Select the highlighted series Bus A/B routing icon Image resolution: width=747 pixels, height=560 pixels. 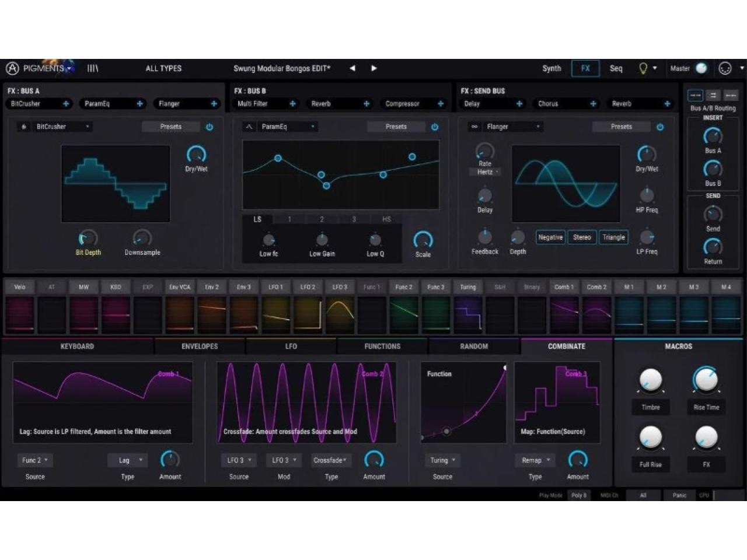tap(695, 95)
